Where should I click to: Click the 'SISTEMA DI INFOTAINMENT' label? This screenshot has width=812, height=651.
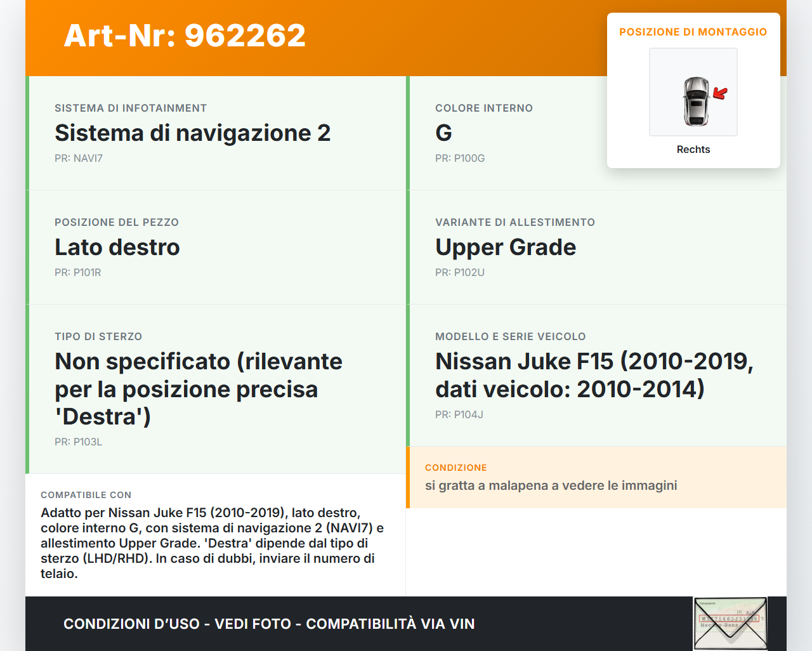131,109
